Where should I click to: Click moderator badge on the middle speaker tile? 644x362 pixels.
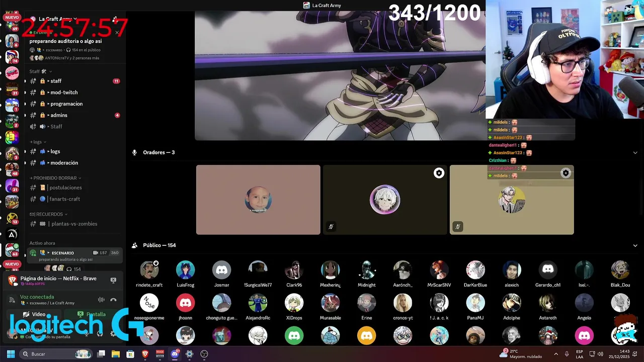[439, 173]
